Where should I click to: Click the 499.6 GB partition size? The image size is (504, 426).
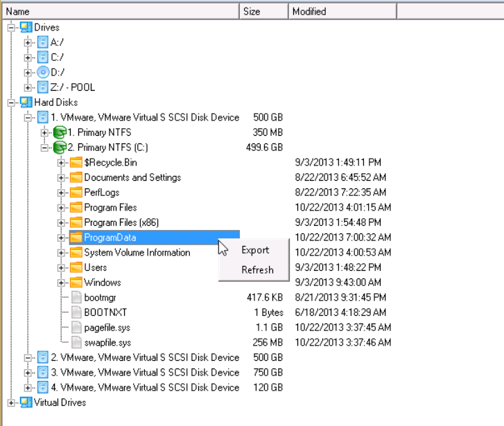click(264, 148)
